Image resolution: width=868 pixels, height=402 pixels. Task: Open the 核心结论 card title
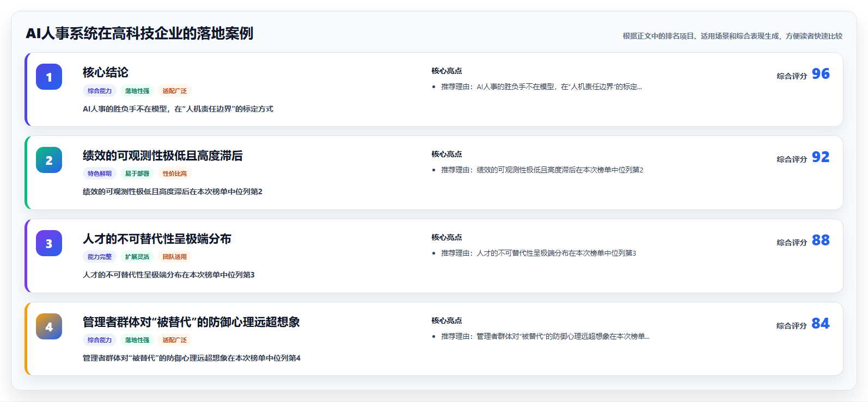coord(106,72)
